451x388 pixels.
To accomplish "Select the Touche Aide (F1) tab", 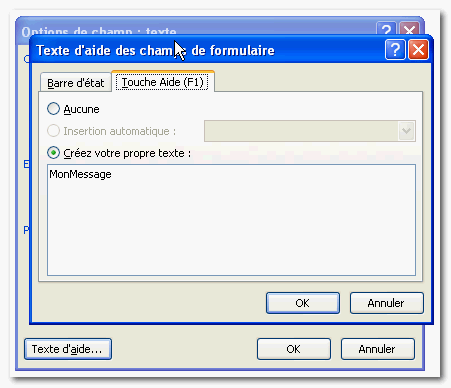I will [163, 82].
